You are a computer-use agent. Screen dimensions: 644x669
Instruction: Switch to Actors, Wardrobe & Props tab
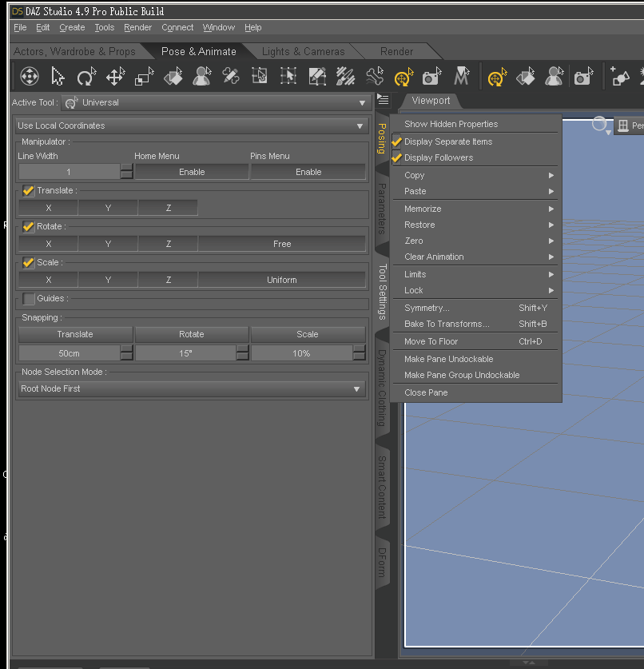coord(74,52)
